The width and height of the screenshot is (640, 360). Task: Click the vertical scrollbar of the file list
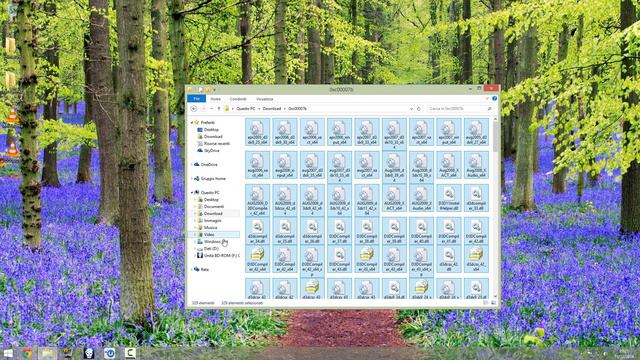(x=496, y=136)
